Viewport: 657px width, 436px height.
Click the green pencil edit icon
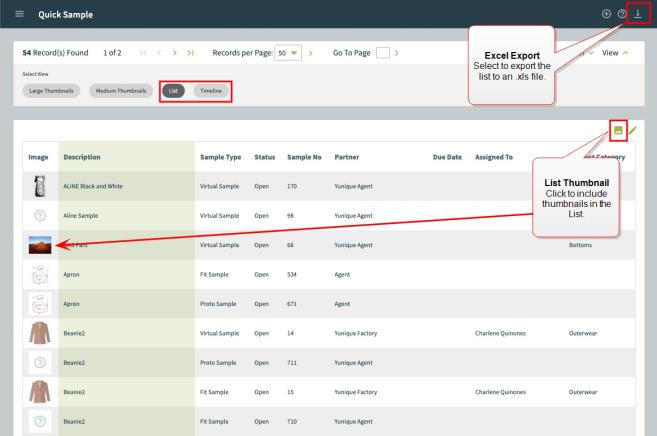point(633,131)
